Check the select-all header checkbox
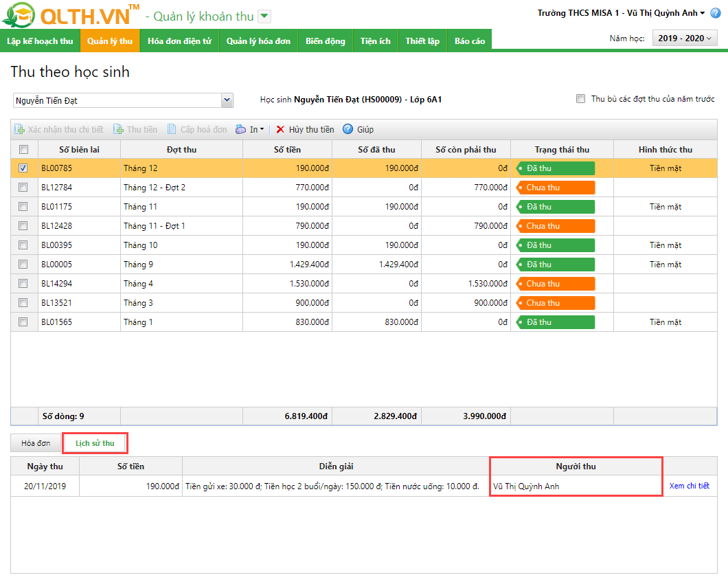The width and height of the screenshot is (728, 584). [23, 150]
